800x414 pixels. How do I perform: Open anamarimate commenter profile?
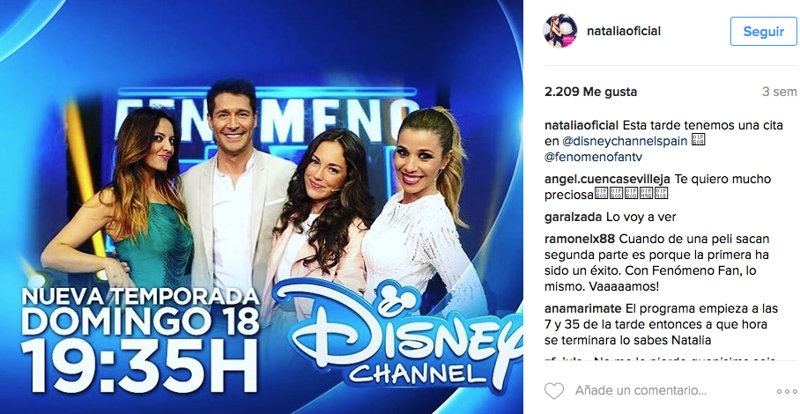[583, 309]
